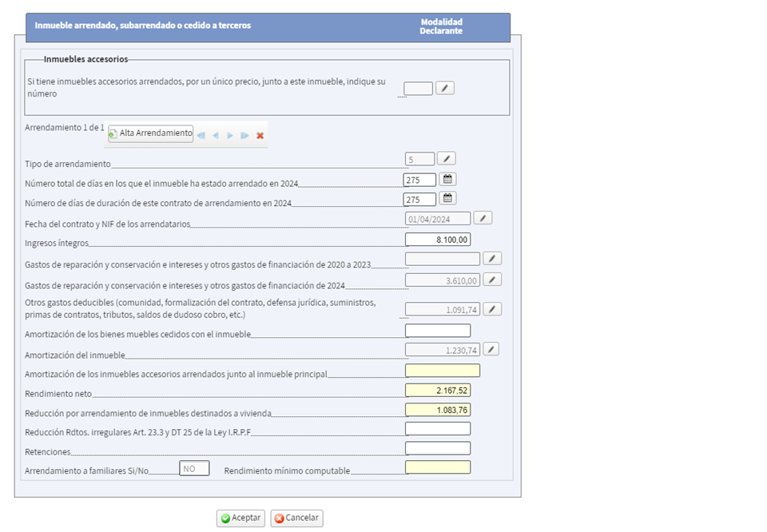Viewport: 767px width, 532px height.
Task: Go to first arrendamiento arrow
Action: [x=201, y=136]
